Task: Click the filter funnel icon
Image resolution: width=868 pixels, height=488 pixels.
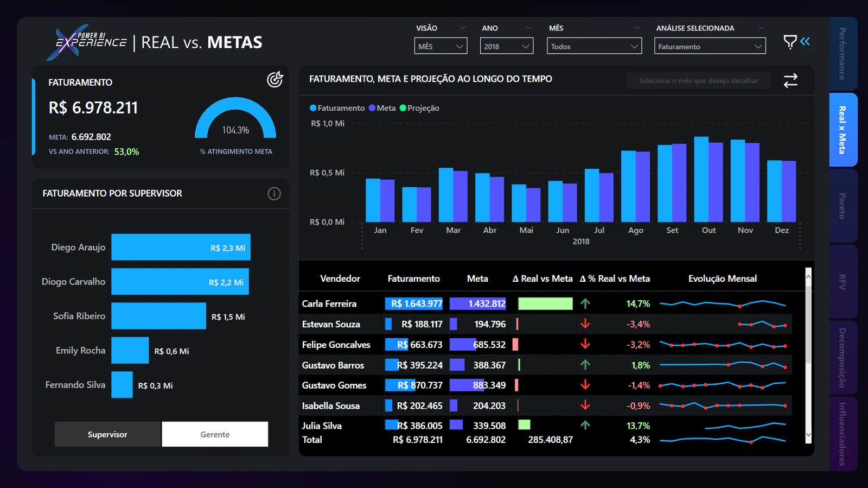Action: point(790,42)
